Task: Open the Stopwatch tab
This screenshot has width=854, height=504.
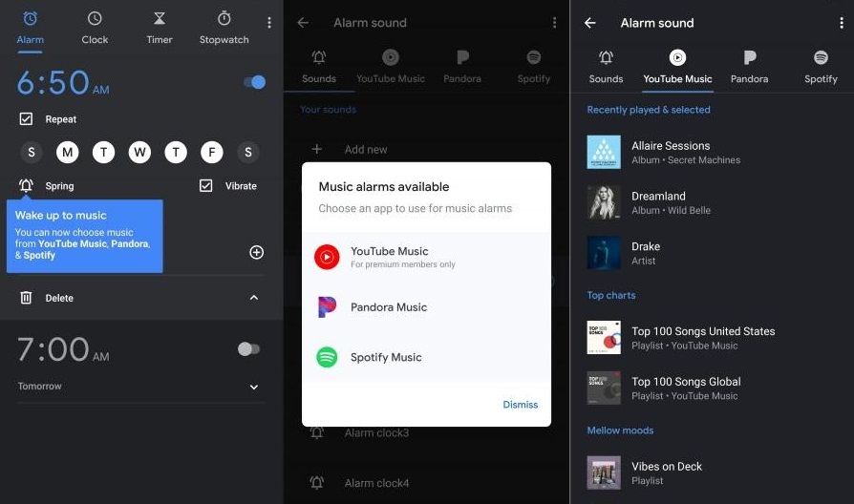Action: (224, 29)
